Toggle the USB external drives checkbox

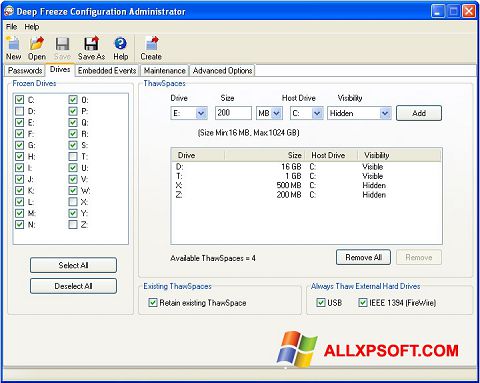click(321, 302)
